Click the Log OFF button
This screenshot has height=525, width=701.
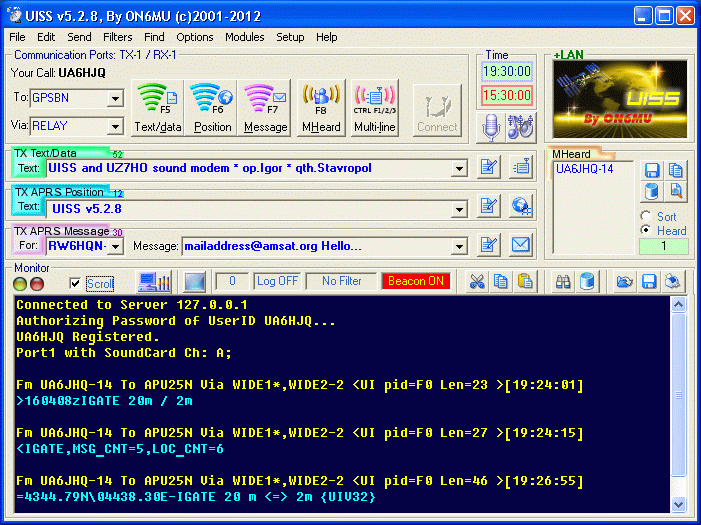click(277, 282)
